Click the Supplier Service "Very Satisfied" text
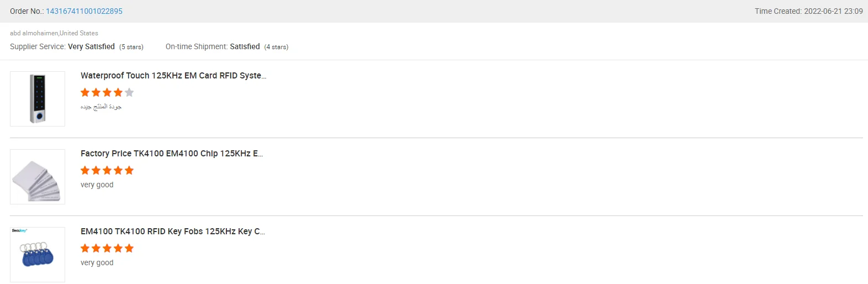This screenshot has width=868, height=284. (x=91, y=47)
